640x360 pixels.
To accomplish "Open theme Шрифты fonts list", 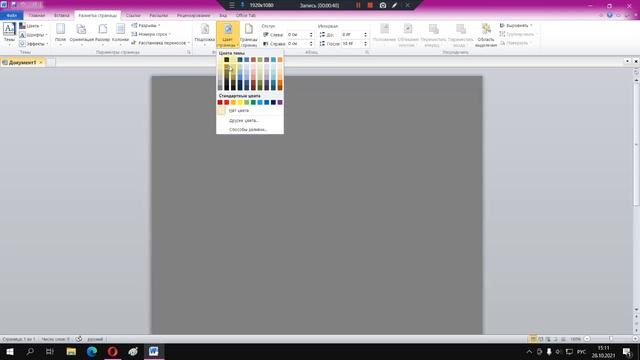I will click(33, 35).
